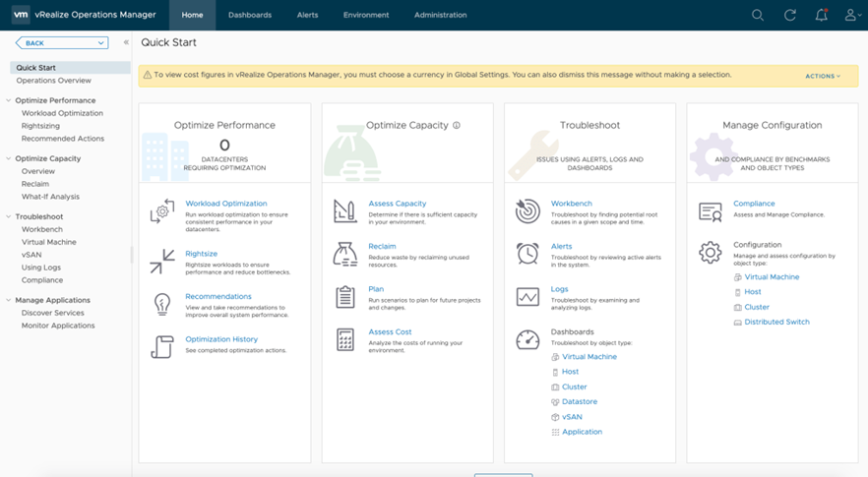Click the Optimize Capacity info icon
The height and width of the screenshot is (477, 868).
tap(457, 125)
